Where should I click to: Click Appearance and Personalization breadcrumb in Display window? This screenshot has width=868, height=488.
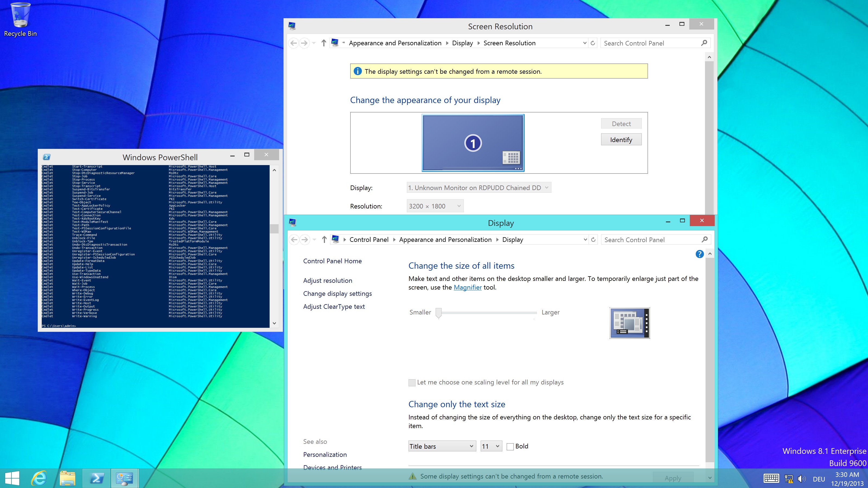(x=445, y=239)
